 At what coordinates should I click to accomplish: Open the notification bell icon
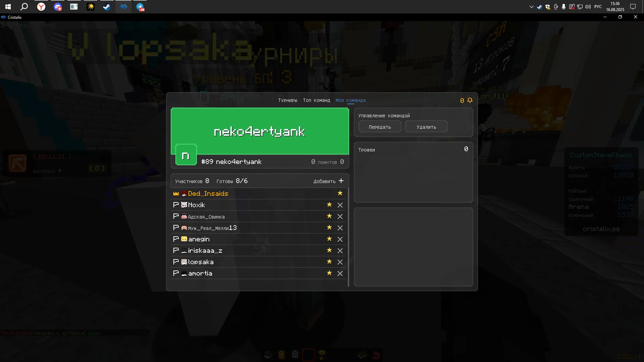tap(470, 100)
